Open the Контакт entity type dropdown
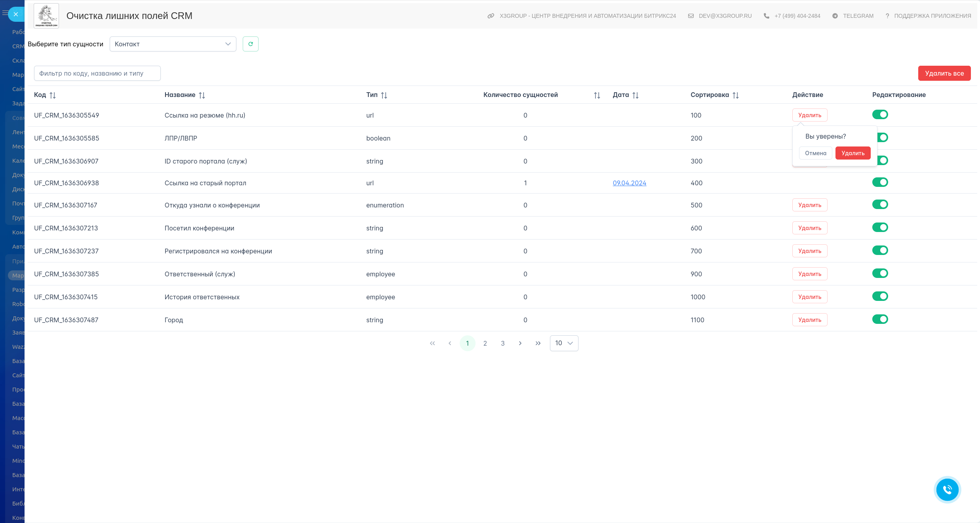 click(x=173, y=44)
